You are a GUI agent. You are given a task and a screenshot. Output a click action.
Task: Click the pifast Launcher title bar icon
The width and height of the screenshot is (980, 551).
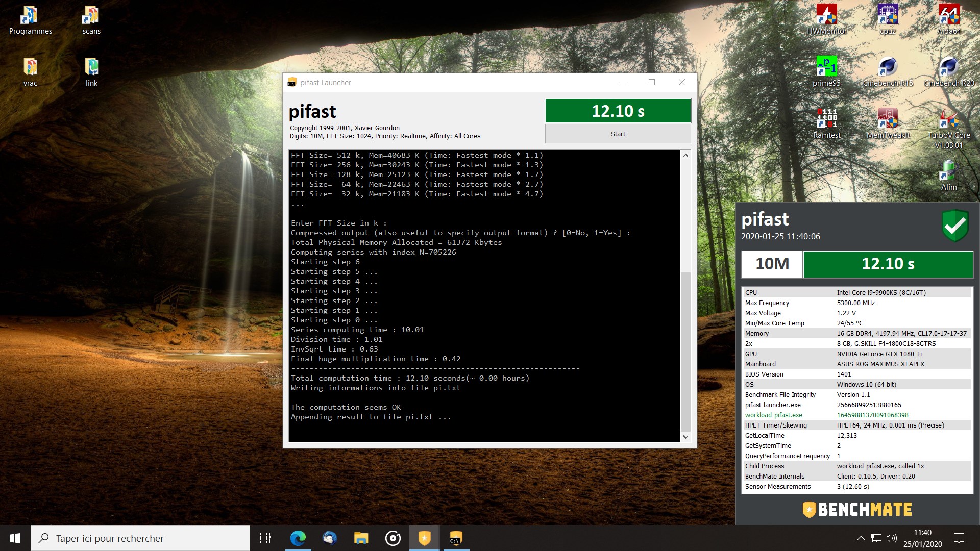click(291, 83)
